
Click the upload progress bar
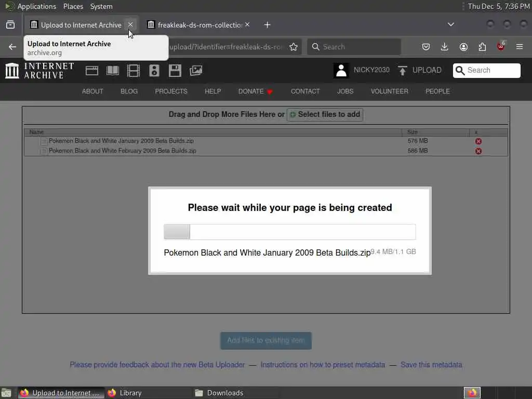(x=290, y=232)
